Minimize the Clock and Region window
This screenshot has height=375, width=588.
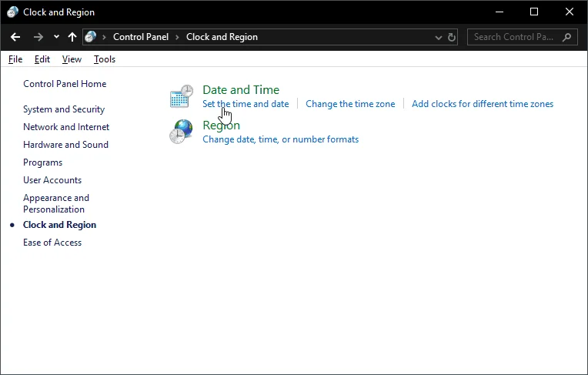[499, 12]
